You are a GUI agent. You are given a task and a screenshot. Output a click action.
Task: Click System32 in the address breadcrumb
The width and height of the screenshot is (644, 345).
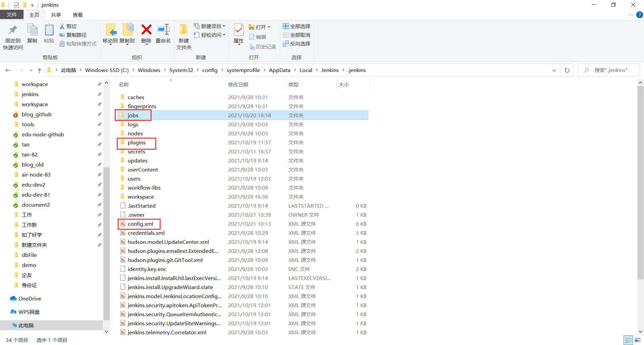click(x=181, y=70)
